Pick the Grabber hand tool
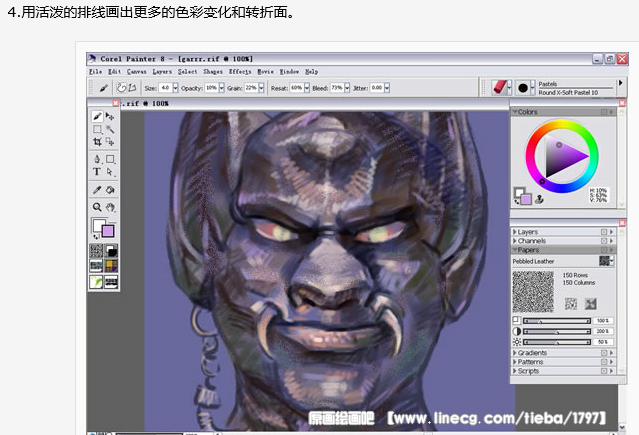 pos(110,207)
